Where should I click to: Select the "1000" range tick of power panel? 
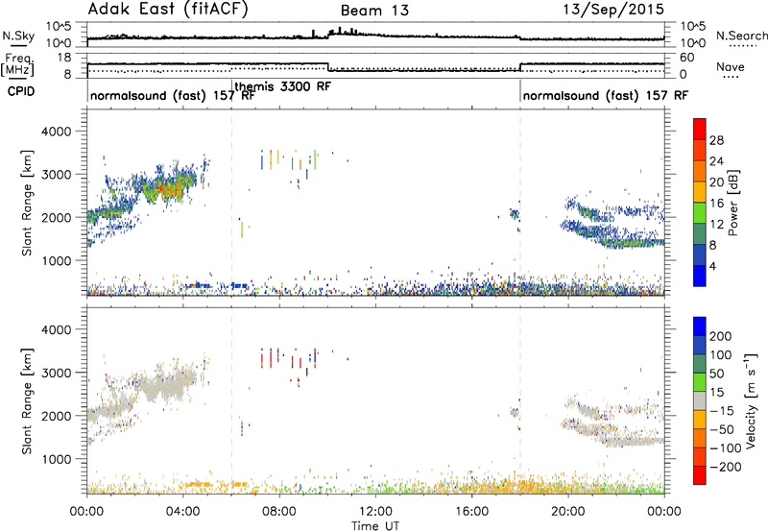[x=56, y=260]
